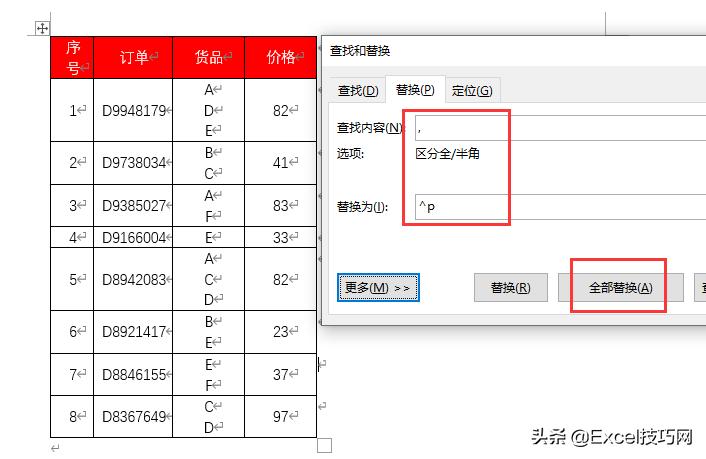Click serial number cell 4
This screenshot has width=706, height=459.
(72, 237)
